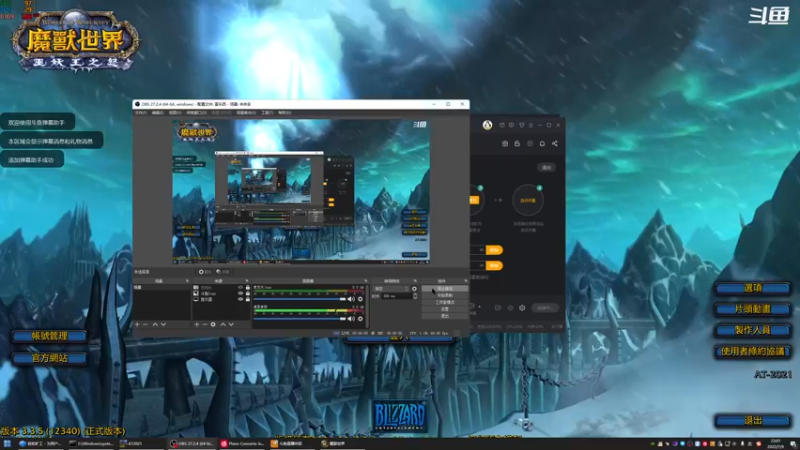Open the Properties button above scene panels
The height and width of the screenshot is (450, 800).
(x=205, y=272)
